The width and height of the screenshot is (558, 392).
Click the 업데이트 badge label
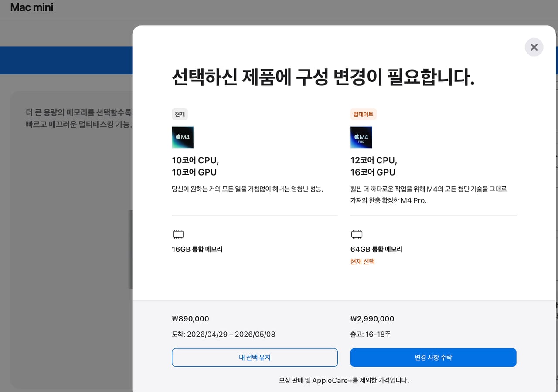point(363,114)
